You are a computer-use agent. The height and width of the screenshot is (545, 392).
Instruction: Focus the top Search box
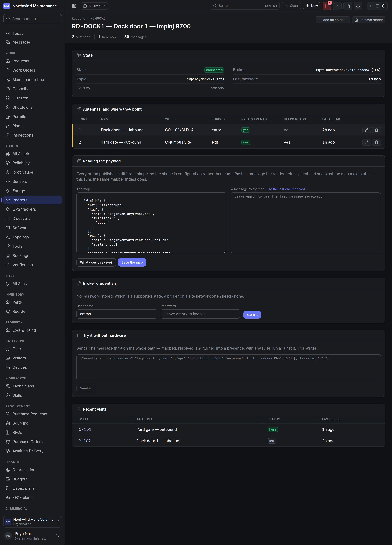244,6
